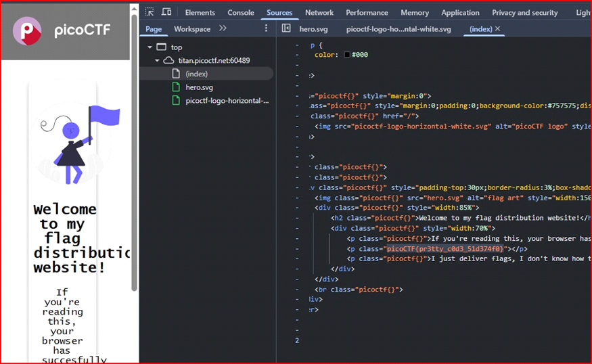The image size is (592, 364).
Task: Open the picoctf-logo-ho...ntal-white.svg editor tab
Action: 399,29
